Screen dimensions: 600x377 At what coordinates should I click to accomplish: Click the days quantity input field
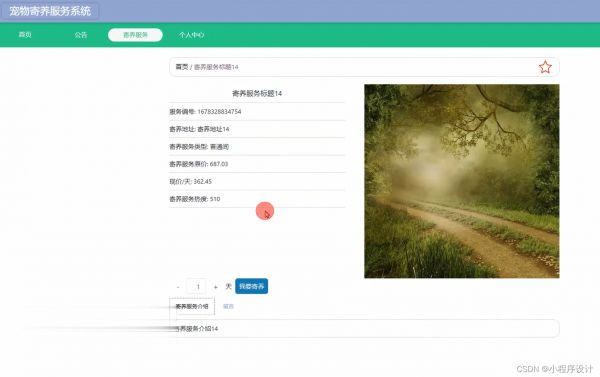[x=197, y=287]
